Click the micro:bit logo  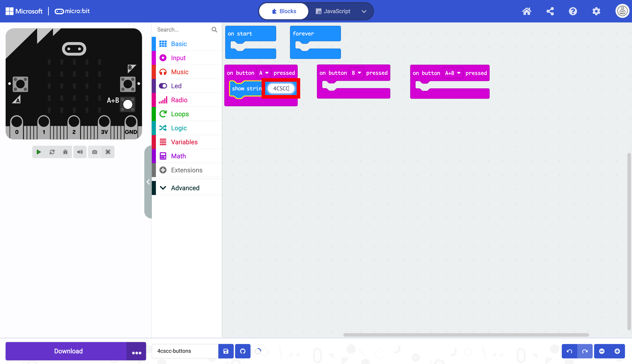click(72, 11)
